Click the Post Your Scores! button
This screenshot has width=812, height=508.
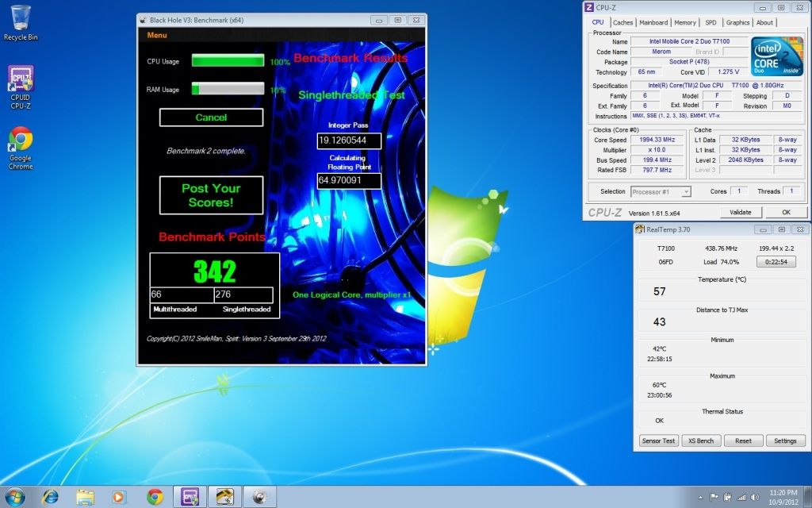(211, 195)
